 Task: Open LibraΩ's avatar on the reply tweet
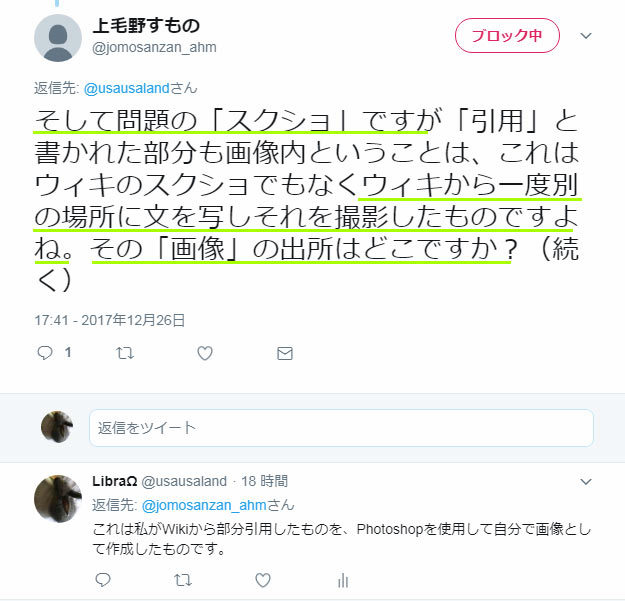click(58, 498)
